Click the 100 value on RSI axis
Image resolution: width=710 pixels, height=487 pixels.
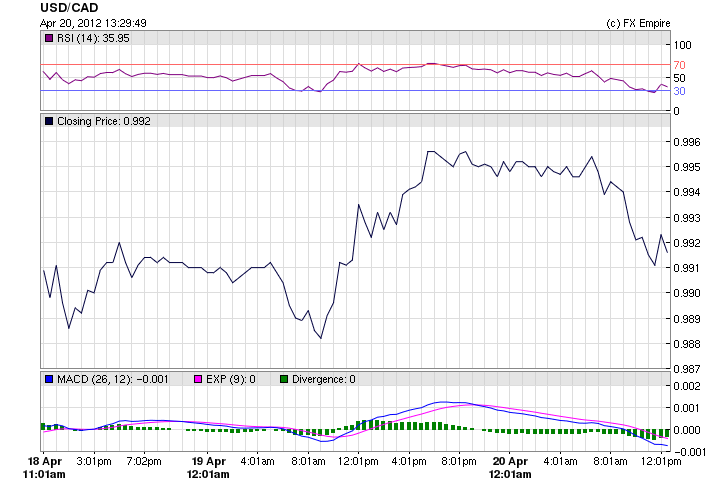pyautogui.click(x=682, y=45)
